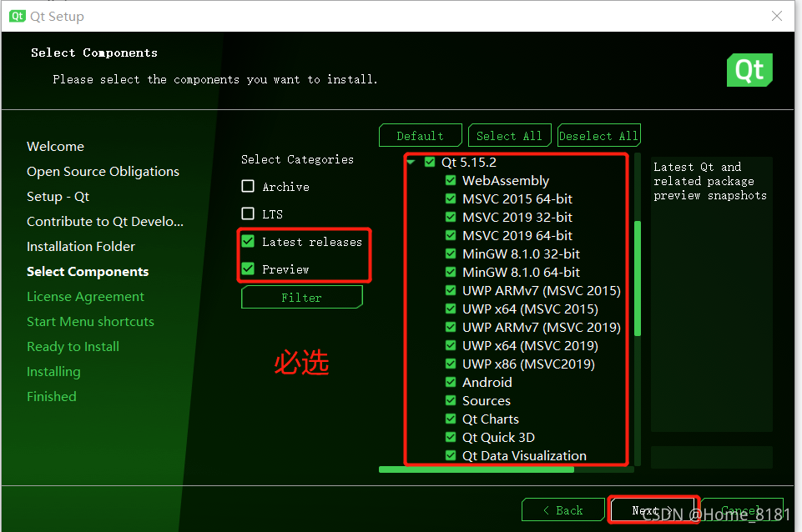
Task: Click 'Please select the components' instruction text
Action: (214, 80)
